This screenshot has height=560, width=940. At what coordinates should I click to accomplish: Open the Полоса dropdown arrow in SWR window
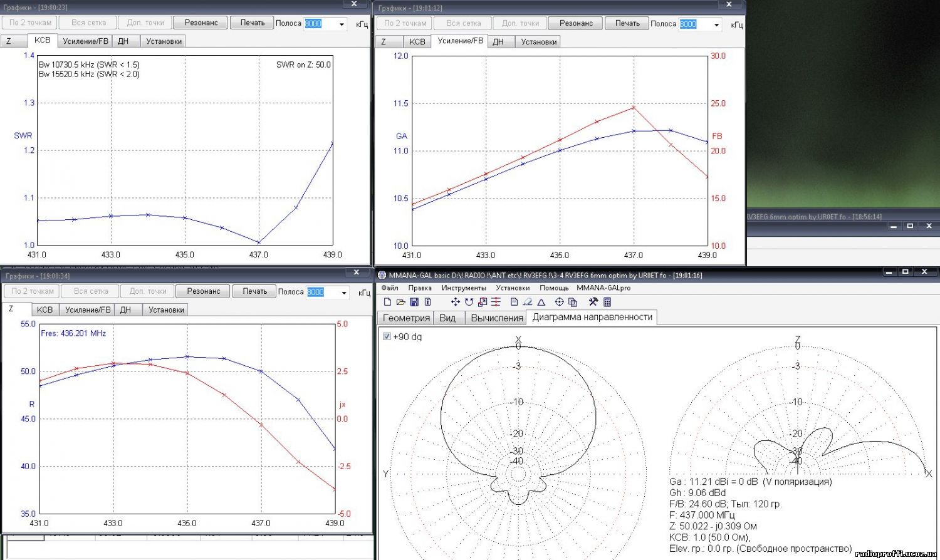(x=342, y=24)
